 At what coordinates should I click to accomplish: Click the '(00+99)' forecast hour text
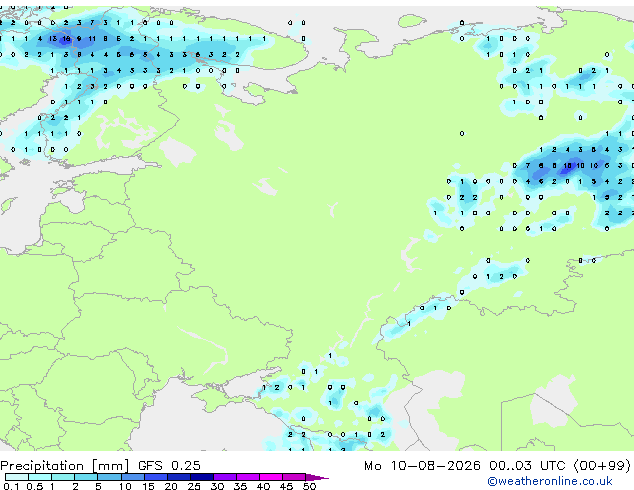tap(602, 466)
